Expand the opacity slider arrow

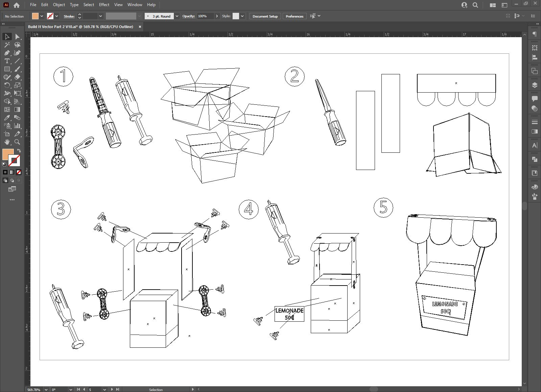point(217,16)
